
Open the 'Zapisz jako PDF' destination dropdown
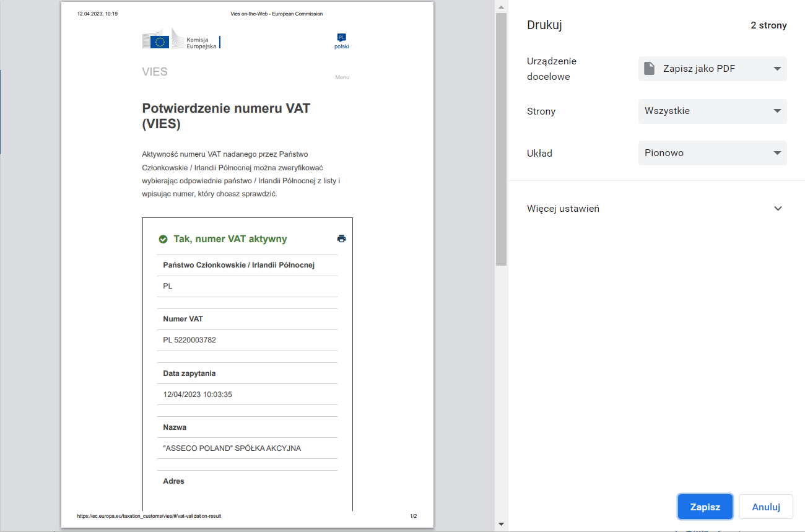(712, 68)
